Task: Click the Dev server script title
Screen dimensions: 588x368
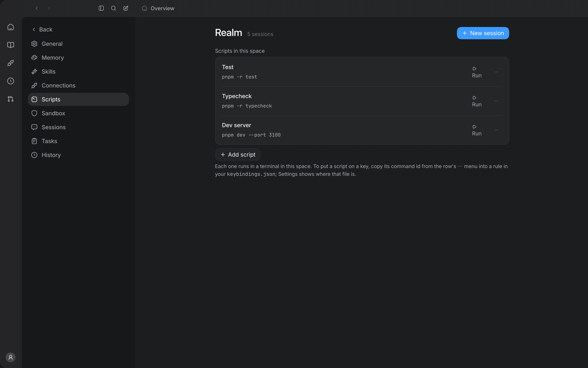Action: 236,125
